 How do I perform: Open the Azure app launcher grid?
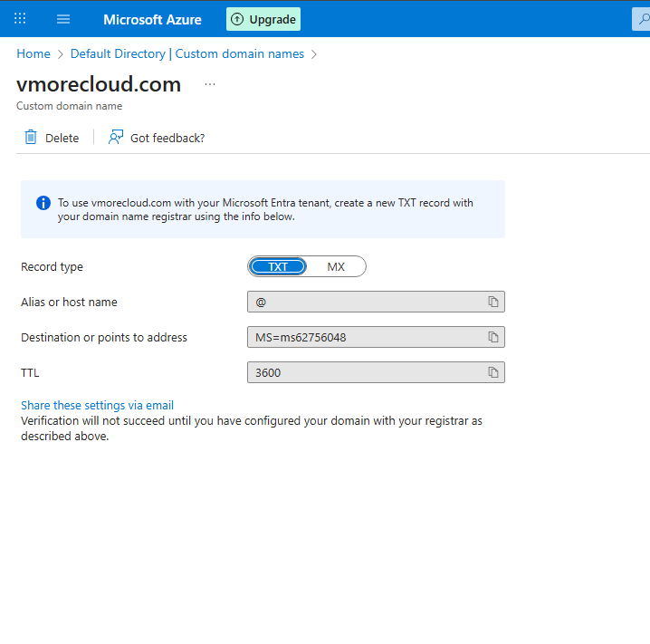click(20, 19)
